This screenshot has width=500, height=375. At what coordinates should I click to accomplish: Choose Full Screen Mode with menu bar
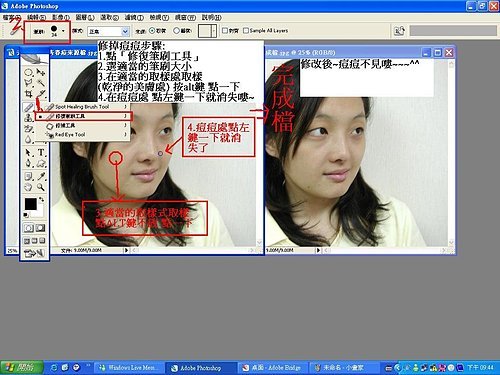pos(35,241)
